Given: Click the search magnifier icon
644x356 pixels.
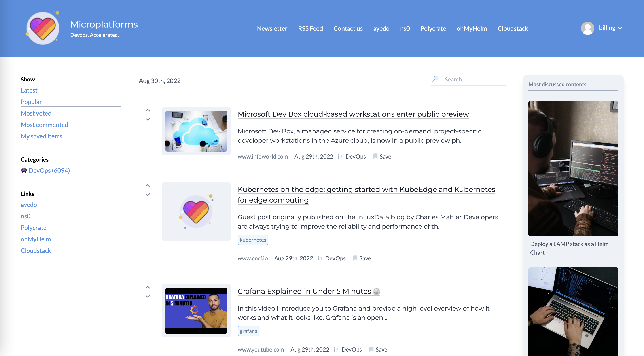Looking at the screenshot, I should pos(435,79).
